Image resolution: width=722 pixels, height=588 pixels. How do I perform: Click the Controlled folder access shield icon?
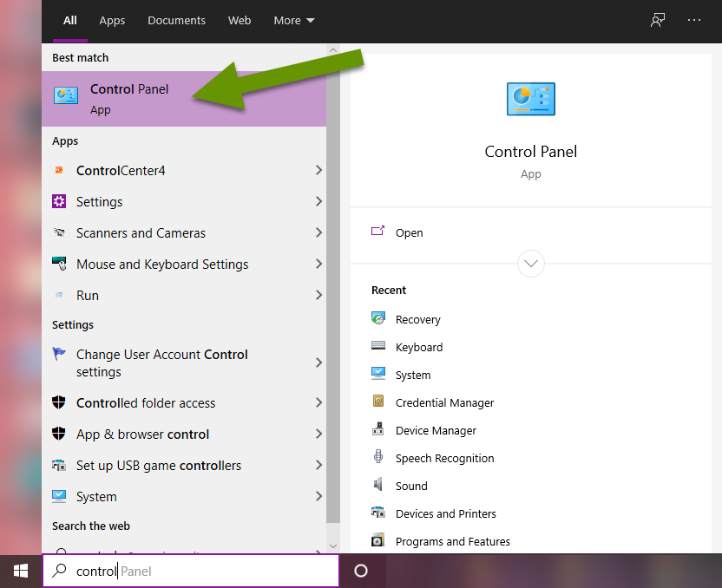coord(59,402)
